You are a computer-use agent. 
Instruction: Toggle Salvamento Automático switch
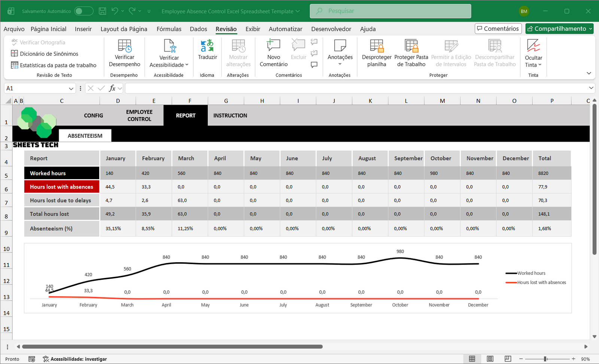coord(83,11)
